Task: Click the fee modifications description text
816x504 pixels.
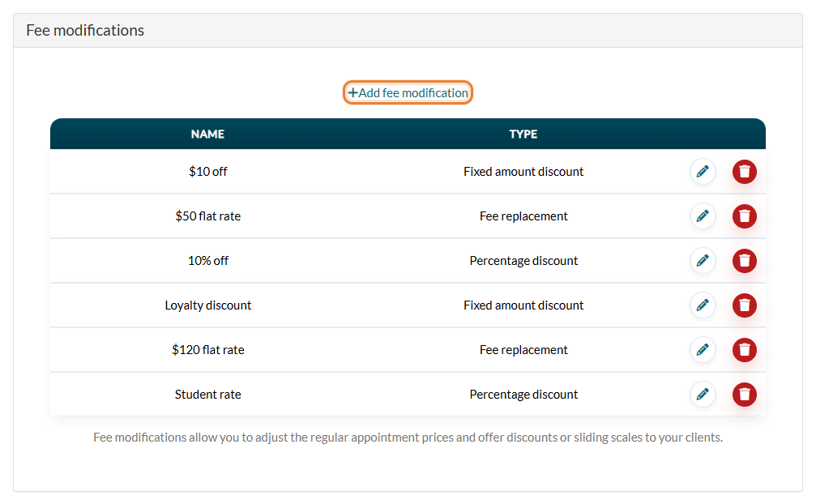Action: (408, 438)
